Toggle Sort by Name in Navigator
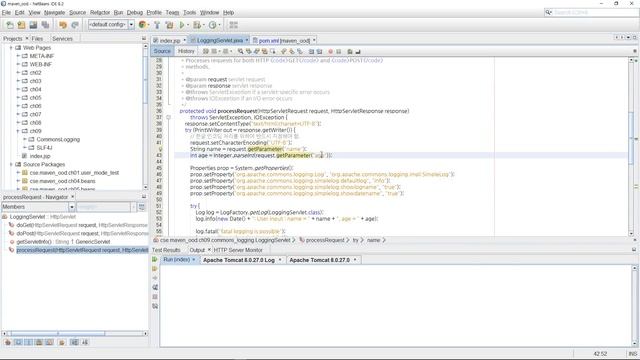640x360 pixels. point(74,342)
